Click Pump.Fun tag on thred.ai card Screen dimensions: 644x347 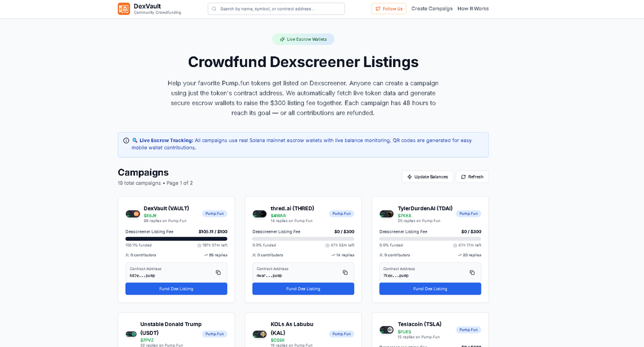(x=342, y=213)
